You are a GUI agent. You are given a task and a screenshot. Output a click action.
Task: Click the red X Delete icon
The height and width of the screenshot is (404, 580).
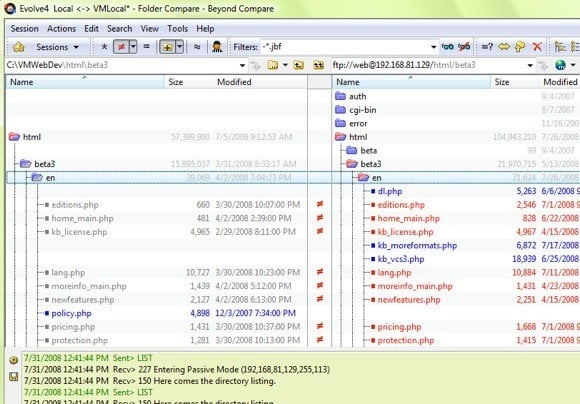coord(537,47)
